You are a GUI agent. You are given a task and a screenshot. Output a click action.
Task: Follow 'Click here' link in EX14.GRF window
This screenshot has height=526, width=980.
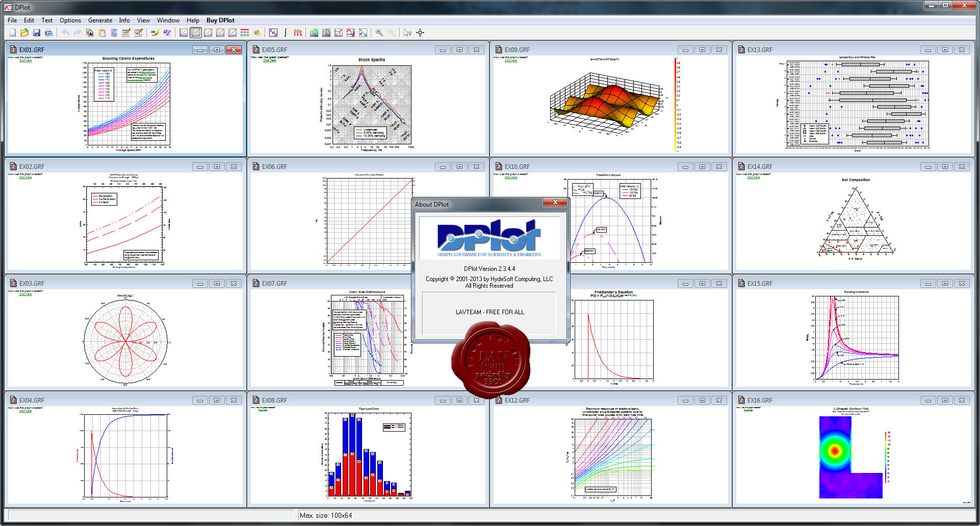point(754,178)
